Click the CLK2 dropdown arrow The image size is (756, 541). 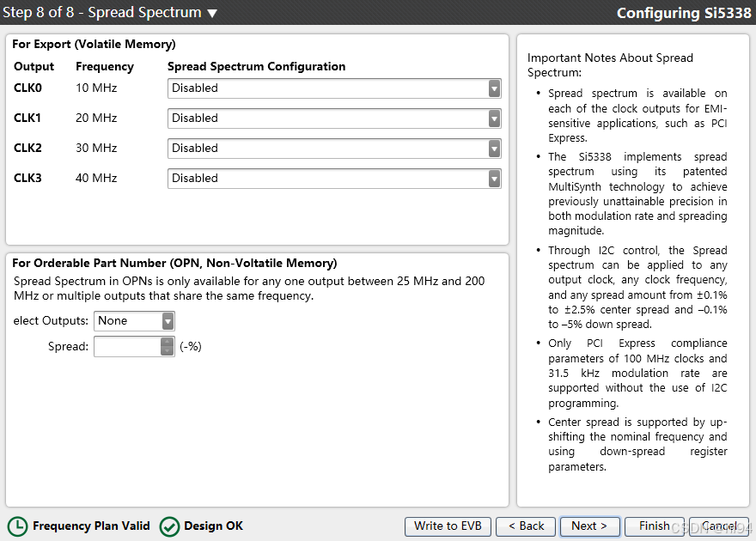[494, 149]
